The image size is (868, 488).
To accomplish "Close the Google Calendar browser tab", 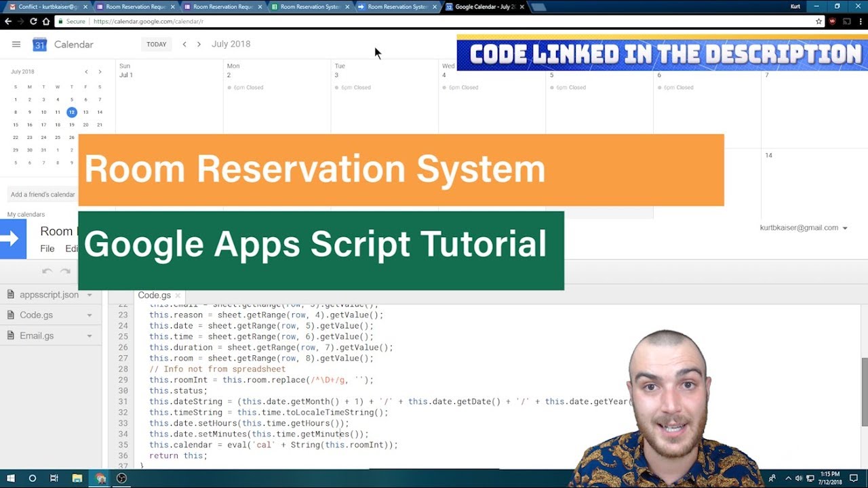I will tap(521, 7).
